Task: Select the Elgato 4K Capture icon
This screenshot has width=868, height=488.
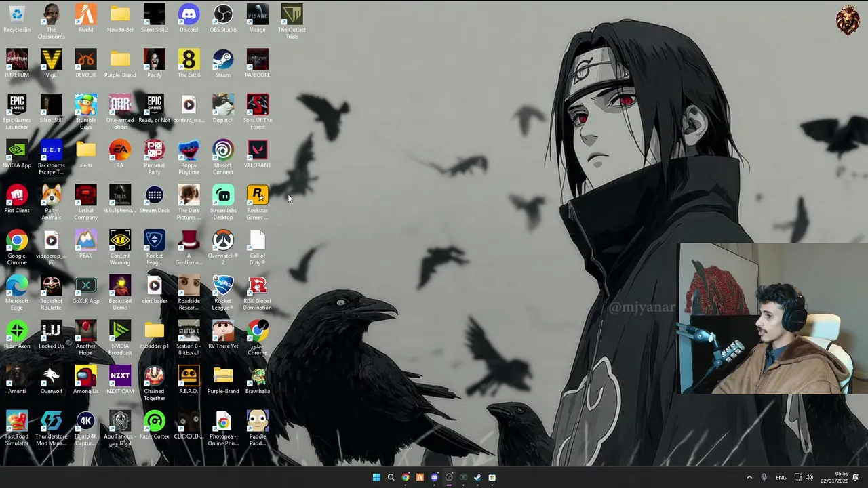Action: [85, 429]
